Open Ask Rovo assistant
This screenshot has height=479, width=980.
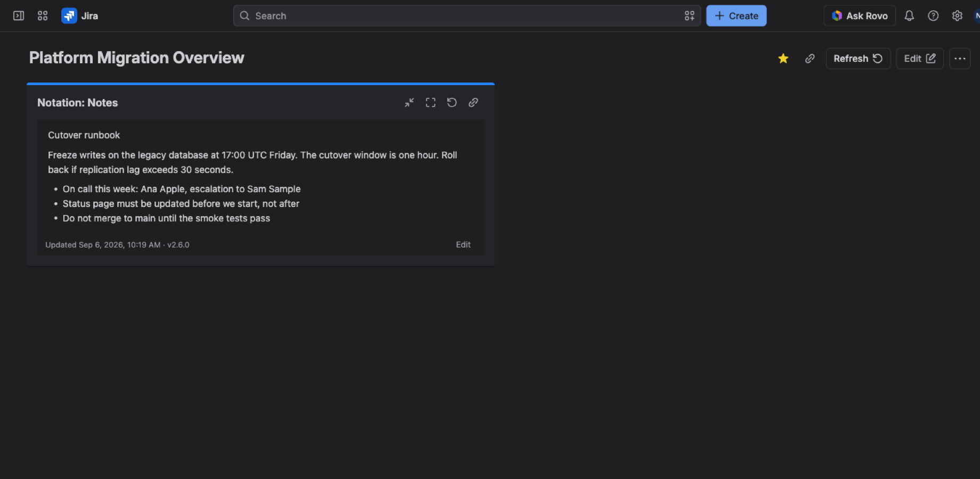[860, 16]
